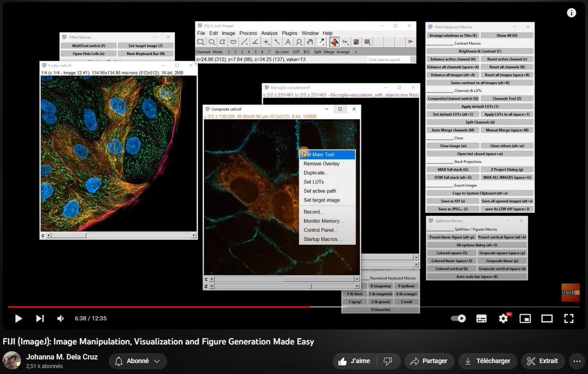The width and height of the screenshot is (588, 374).
Task: Click Colored square (S) button
Action: 452,253
